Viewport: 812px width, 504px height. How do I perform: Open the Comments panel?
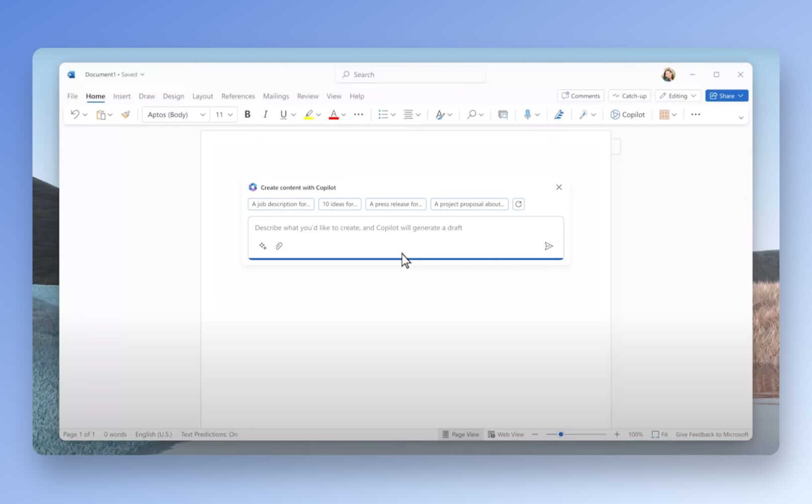pos(580,95)
